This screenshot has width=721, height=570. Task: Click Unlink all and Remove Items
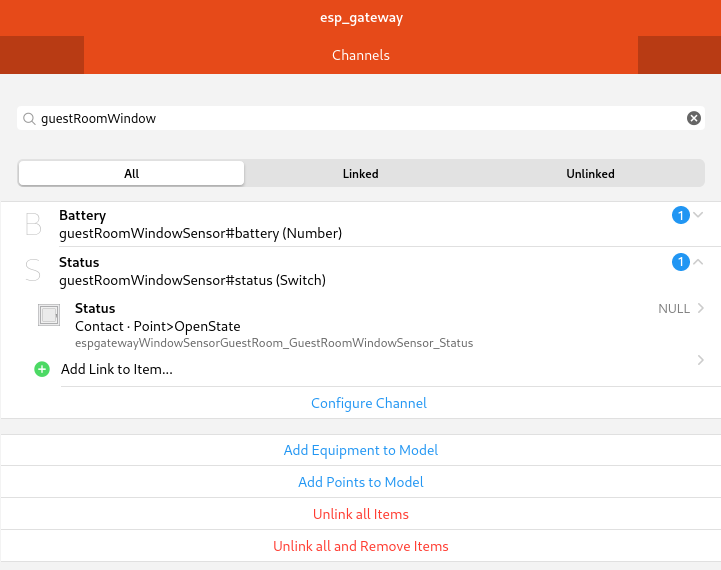click(361, 546)
